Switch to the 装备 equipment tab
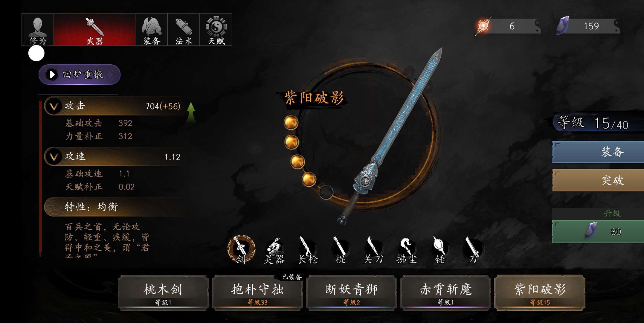Image resolution: width=644 pixels, height=323 pixels. click(x=151, y=30)
